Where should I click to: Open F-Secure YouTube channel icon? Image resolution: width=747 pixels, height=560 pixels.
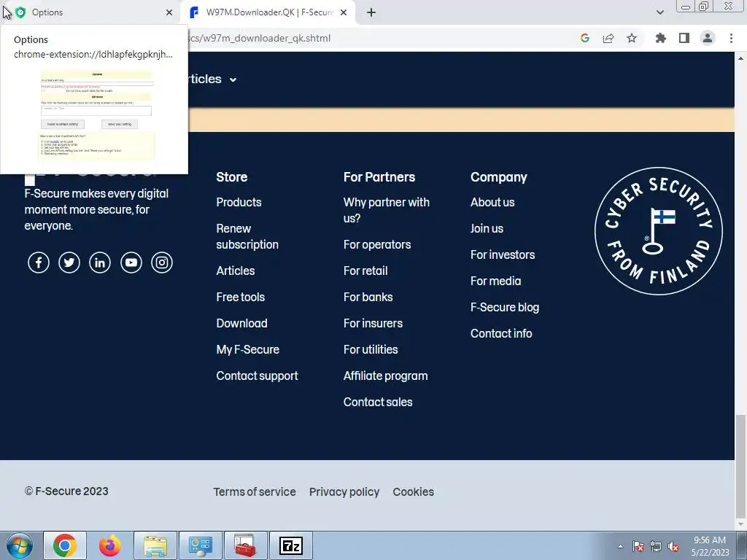[x=131, y=262]
